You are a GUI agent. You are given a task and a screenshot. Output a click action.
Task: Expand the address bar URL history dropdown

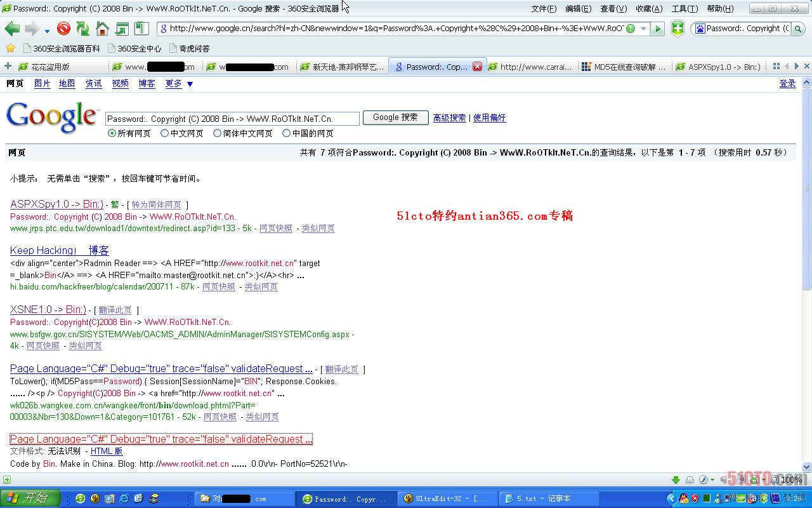point(643,29)
